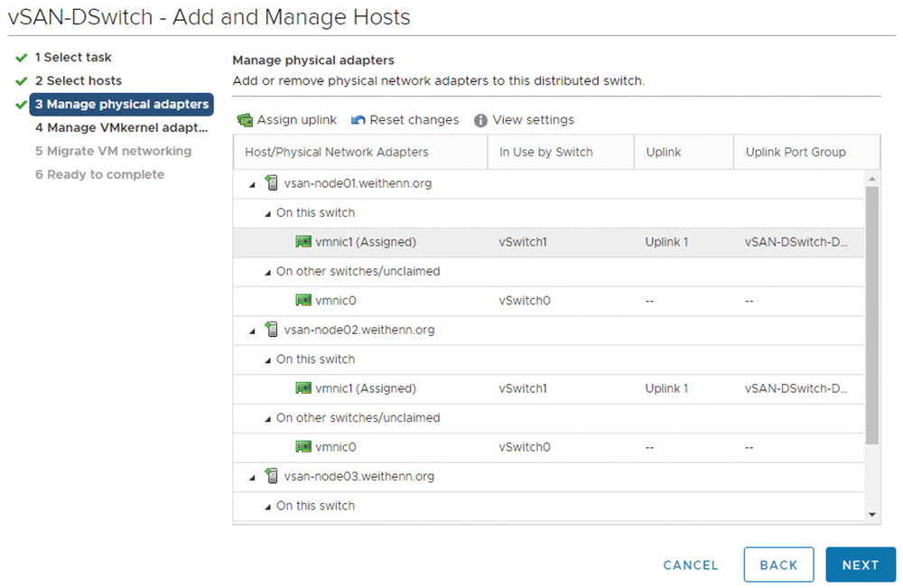Click vsan-node03.weithenn.org host name
Screen dimensions: 903x588
click(358, 476)
